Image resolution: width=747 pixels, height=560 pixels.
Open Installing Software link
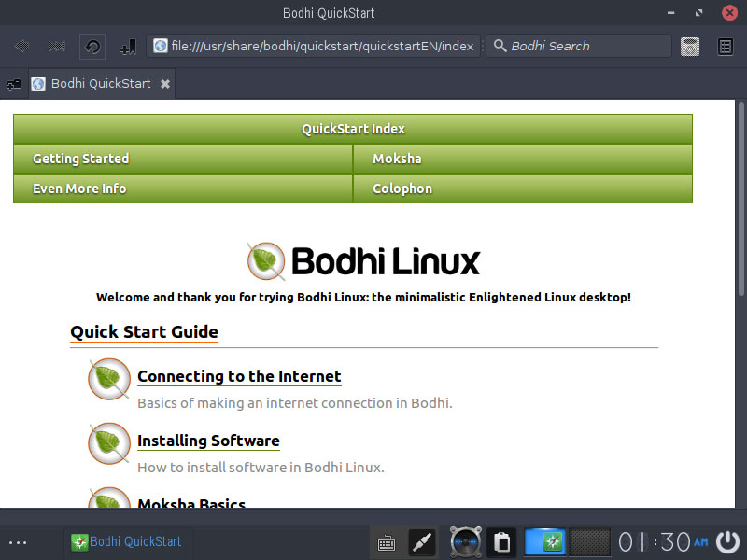(208, 441)
